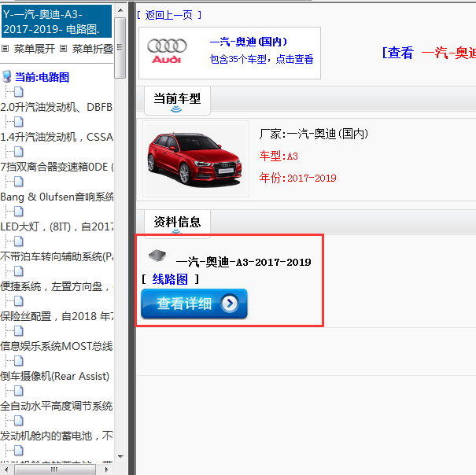The image size is (476, 475).
Task: Click the 车型:A3 text
Action: [x=279, y=156]
